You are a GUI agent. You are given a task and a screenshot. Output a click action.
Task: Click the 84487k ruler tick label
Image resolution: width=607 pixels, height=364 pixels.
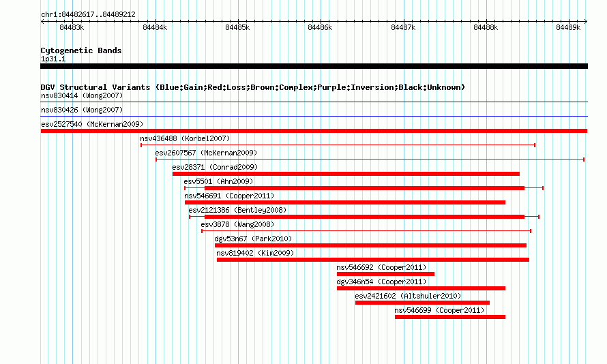coord(403,27)
